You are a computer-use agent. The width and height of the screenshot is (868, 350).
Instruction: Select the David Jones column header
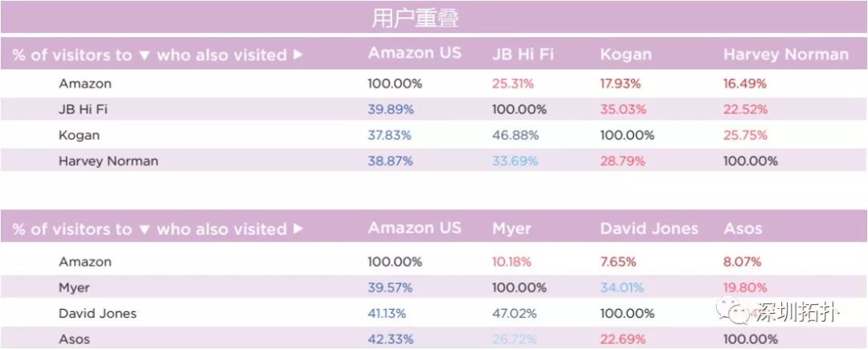(650, 229)
